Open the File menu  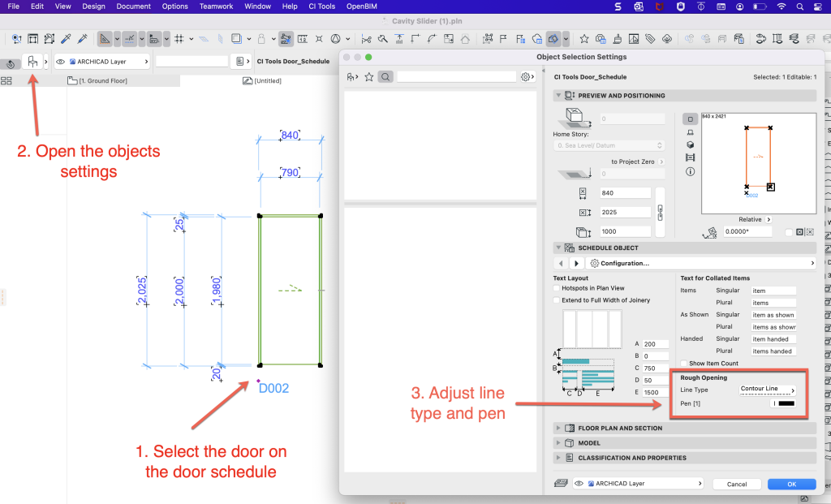coord(13,6)
